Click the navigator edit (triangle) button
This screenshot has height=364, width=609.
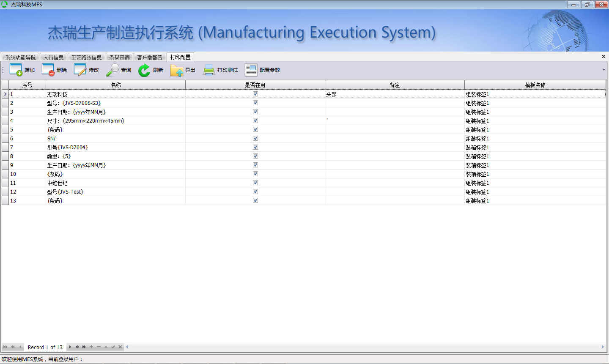(106, 347)
